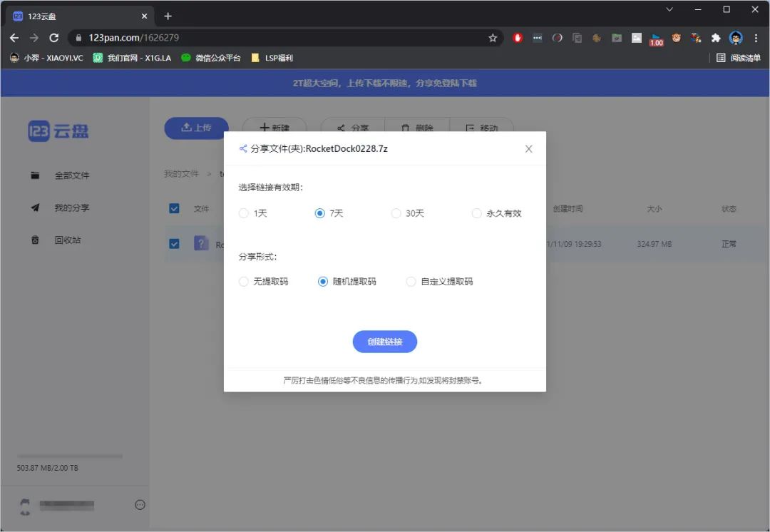
Task: Choose 永久有效 validity option
Action: [476, 213]
